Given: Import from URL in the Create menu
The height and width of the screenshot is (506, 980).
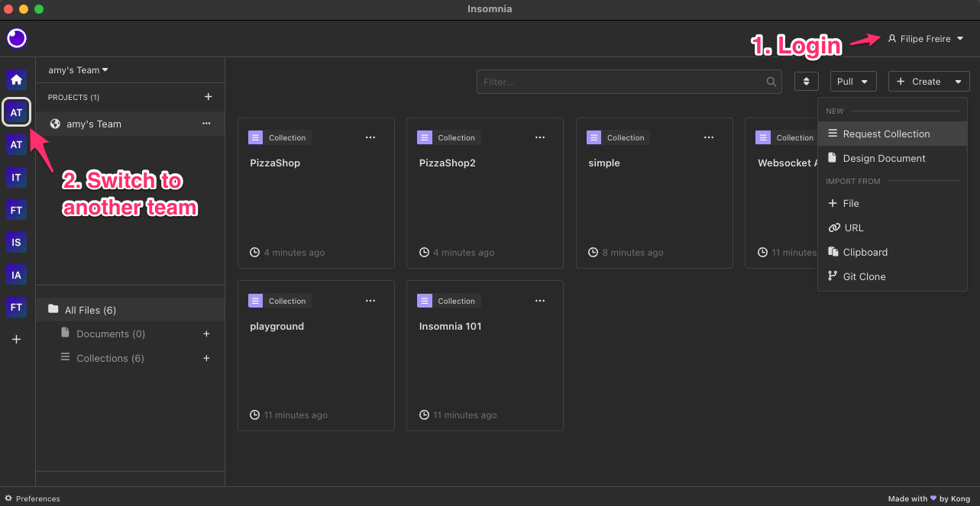Looking at the screenshot, I should 892,227.
